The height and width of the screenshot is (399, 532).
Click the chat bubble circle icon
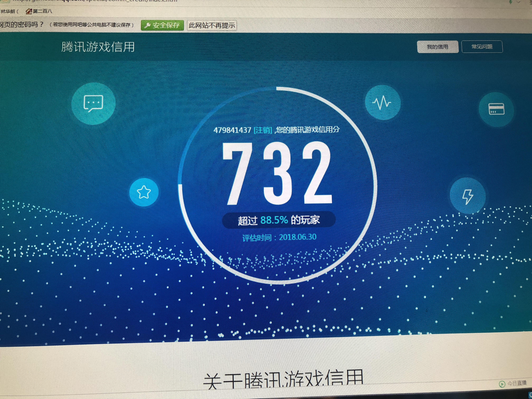(93, 103)
